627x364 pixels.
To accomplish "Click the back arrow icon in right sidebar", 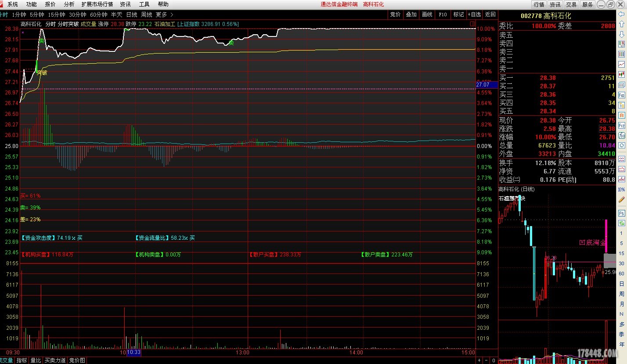I will click(621, 14).
